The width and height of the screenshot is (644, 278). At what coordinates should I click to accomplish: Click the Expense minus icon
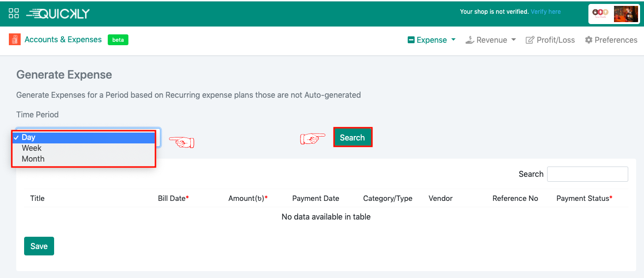tap(411, 40)
